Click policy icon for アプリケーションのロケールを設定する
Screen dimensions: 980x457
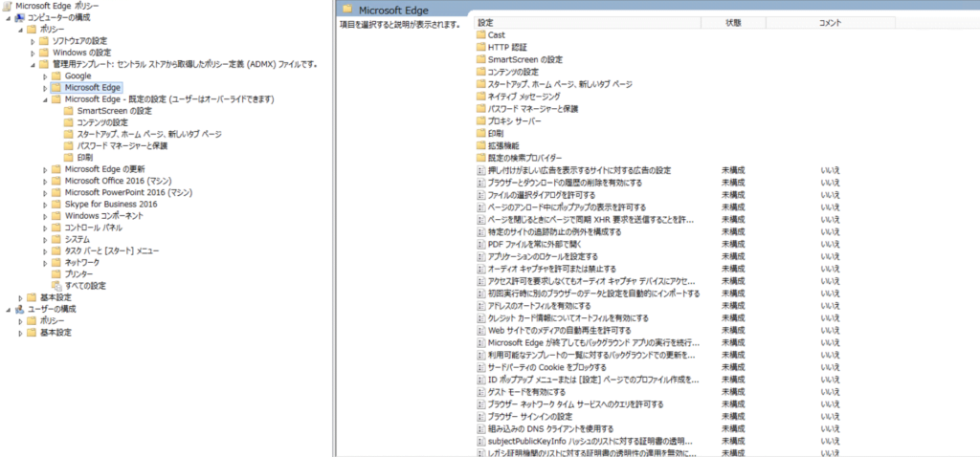(480, 256)
